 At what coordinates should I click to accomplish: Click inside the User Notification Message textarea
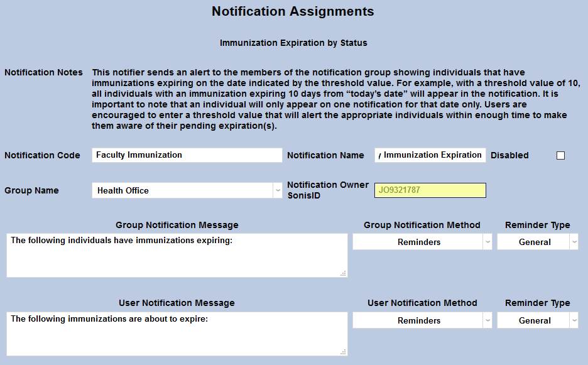click(x=176, y=333)
